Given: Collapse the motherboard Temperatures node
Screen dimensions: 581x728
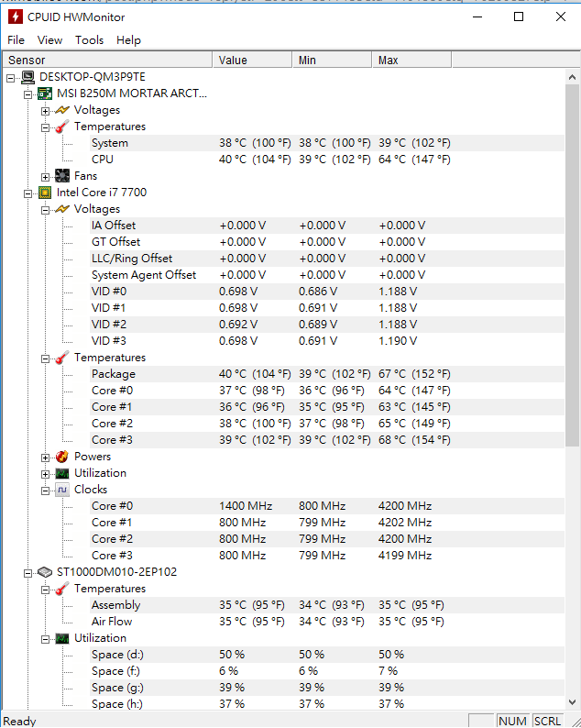Looking at the screenshot, I should click(45, 127).
